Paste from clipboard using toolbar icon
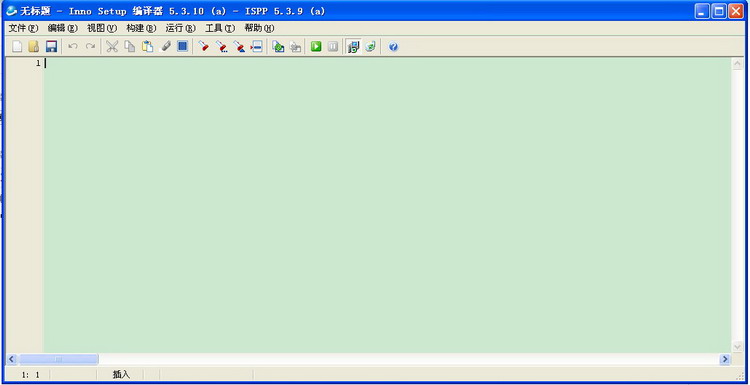Viewport: 750px width, 385px height. 147,46
